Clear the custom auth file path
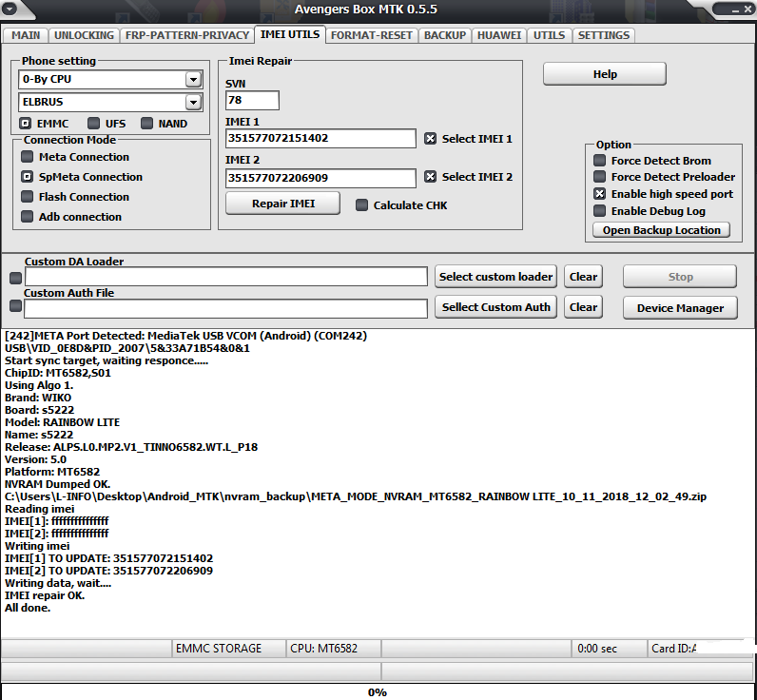 [583, 307]
